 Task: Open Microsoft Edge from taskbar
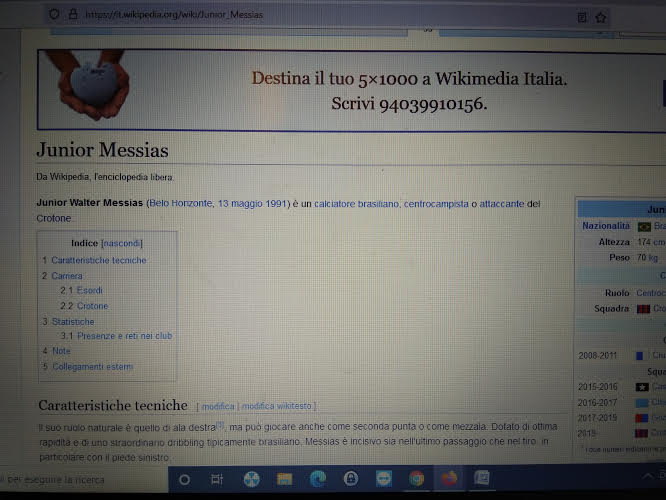(x=318, y=479)
